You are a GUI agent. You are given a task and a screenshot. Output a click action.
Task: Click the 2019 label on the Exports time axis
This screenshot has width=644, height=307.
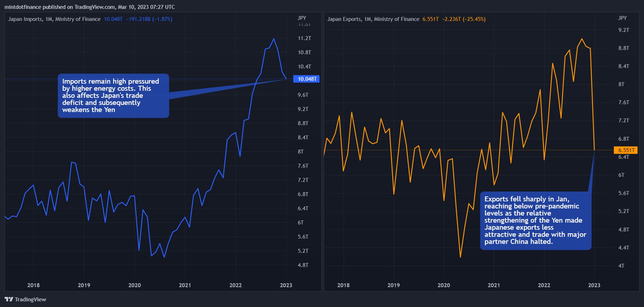click(394, 285)
